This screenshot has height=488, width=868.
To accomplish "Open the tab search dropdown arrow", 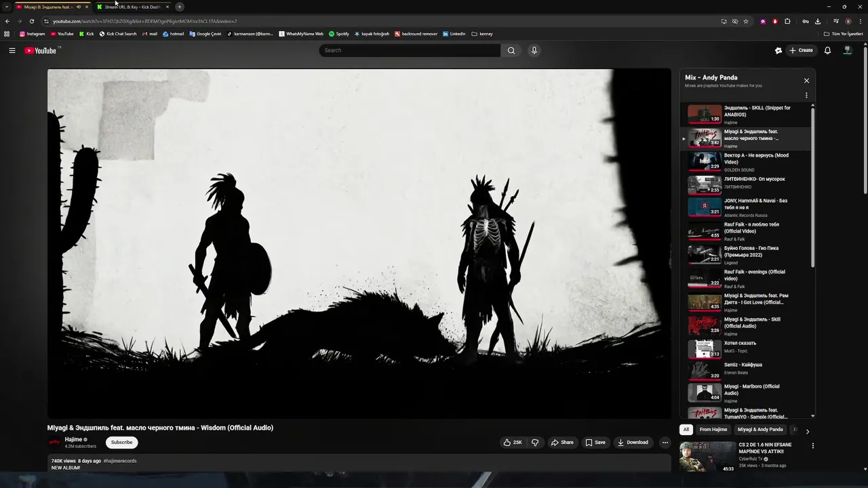I will (5, 7).
